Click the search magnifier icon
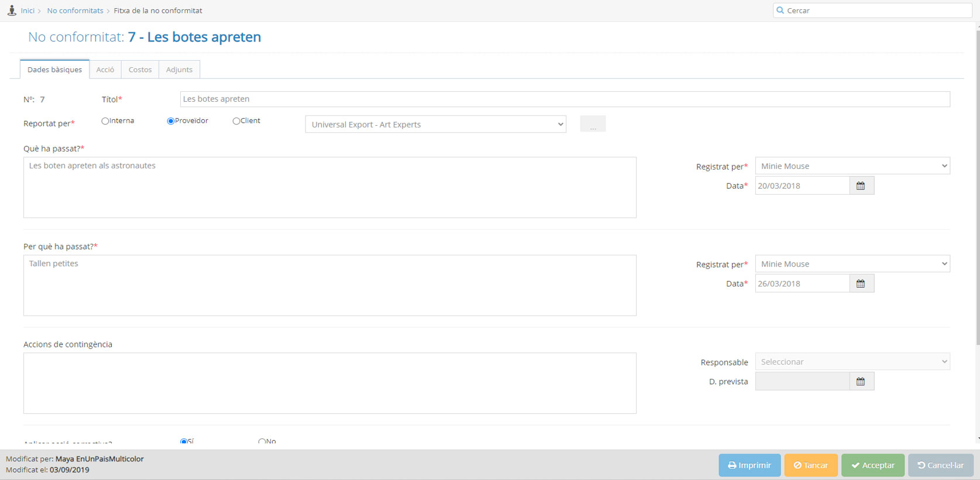Viewport: 980px width, 480px height. point(780,11)
